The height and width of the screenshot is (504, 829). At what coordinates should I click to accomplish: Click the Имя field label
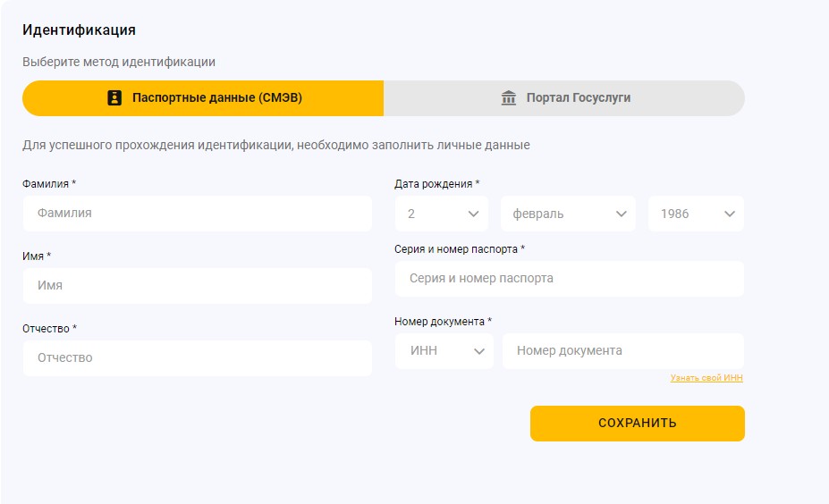[x=37, y=256]
